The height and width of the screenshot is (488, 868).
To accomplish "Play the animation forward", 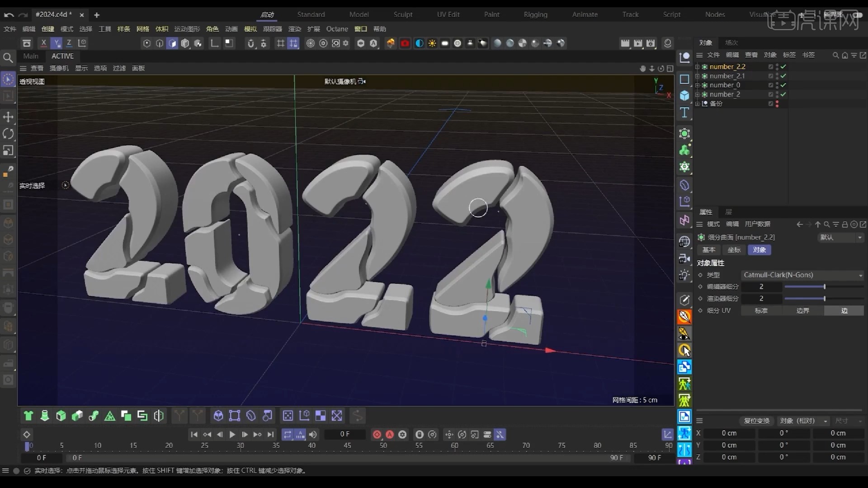I will click(x=232, y=434).
